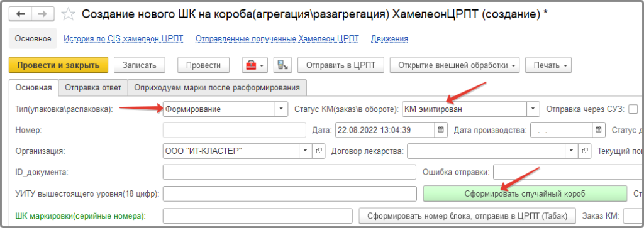Screen dimensions: 644x228
Task: Click the Записать button
Action: tap(140, 65)
